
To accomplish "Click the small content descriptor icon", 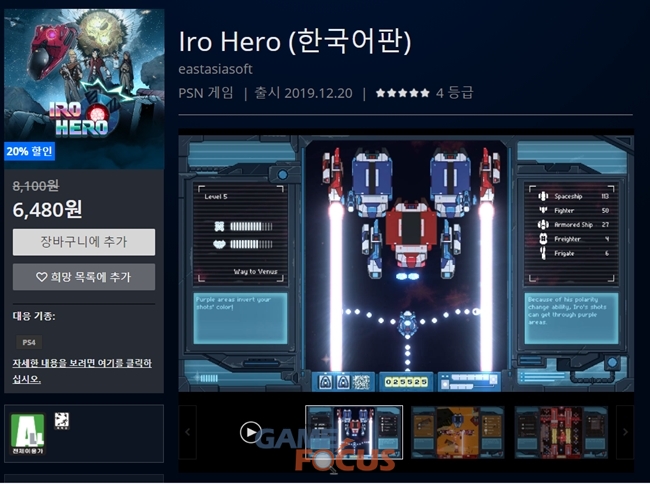I will click(62, 421).
